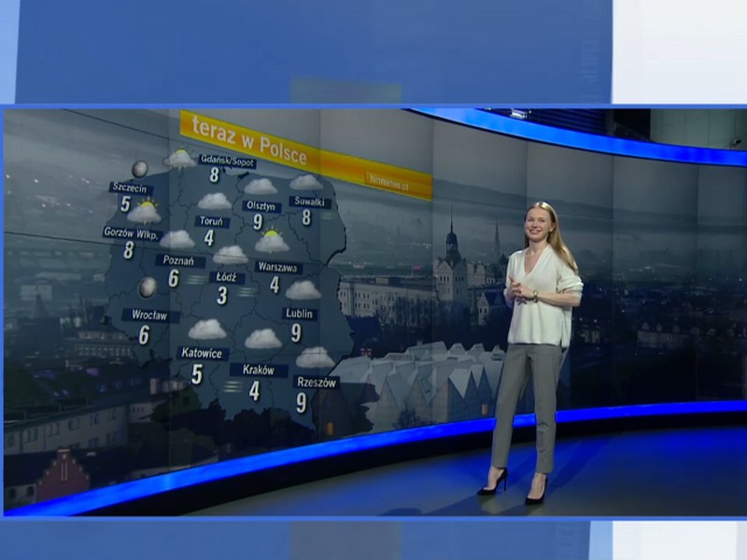Viewport: 747px width, 560px height.
Task: Click the tvnmeteo.pl label on the banner
Action: tap(389, 183)
